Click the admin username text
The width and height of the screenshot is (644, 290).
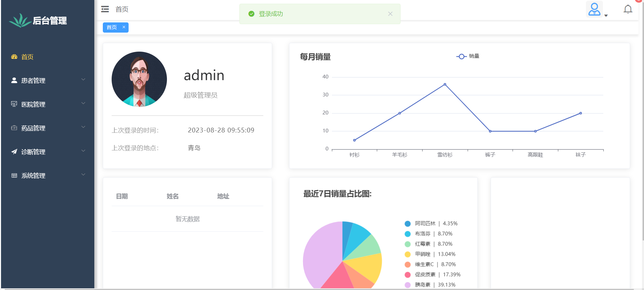(x=204, y=75)
